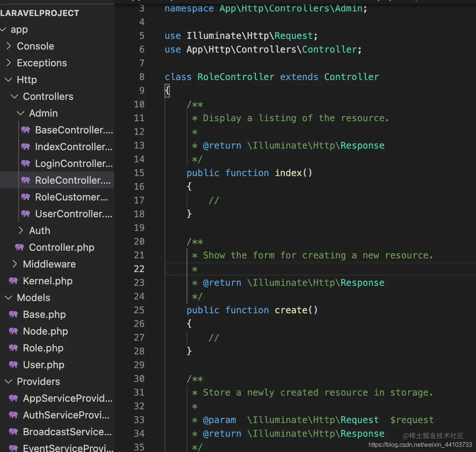Collapse the Models folder chevron
Viewport: 476px width, 452px height.
[8, 298]
